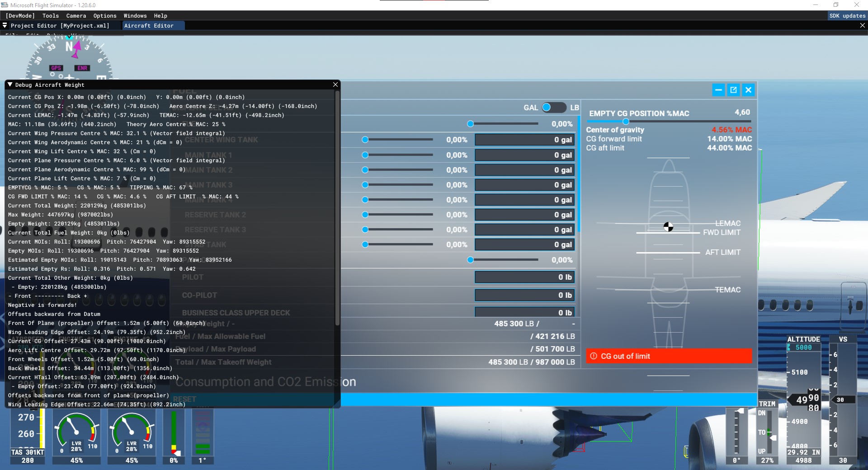868x470 pixels.
Task: Edit the Co-Pilot weight field
Action: point(524,295)
